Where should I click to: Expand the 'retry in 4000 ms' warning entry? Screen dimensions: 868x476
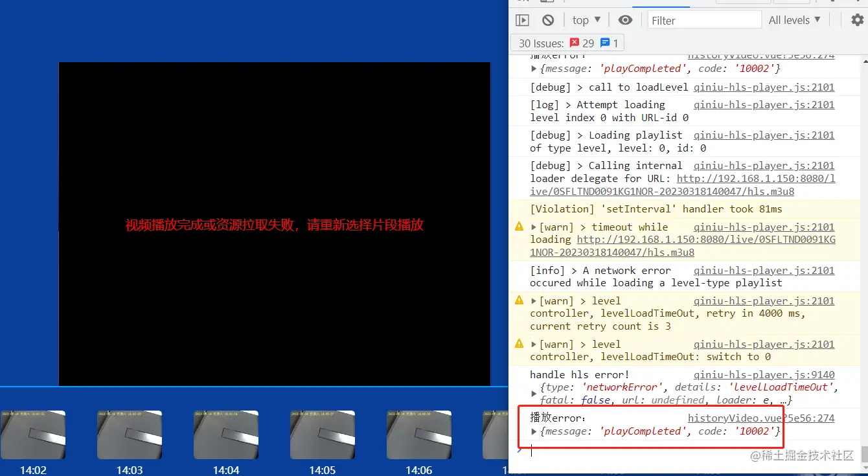point(534,301)
